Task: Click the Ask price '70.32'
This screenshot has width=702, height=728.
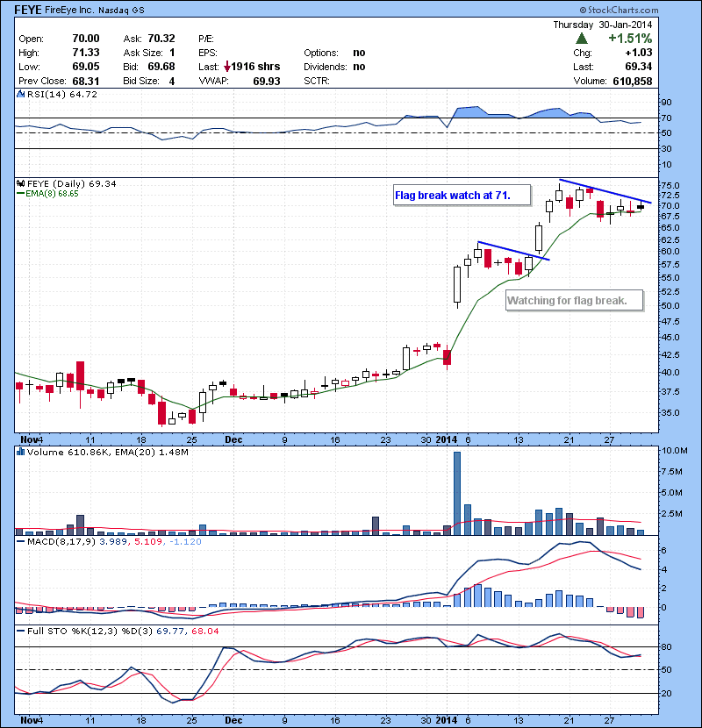Action: [161, 39]
